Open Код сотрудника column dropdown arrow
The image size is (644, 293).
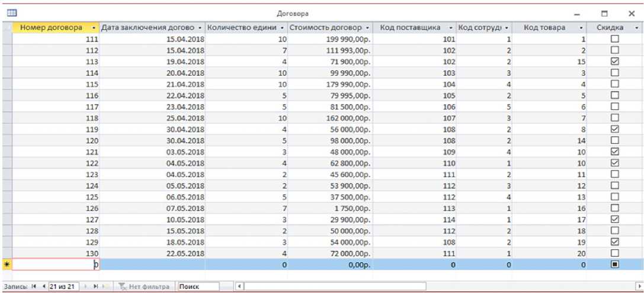pos(507,27)
